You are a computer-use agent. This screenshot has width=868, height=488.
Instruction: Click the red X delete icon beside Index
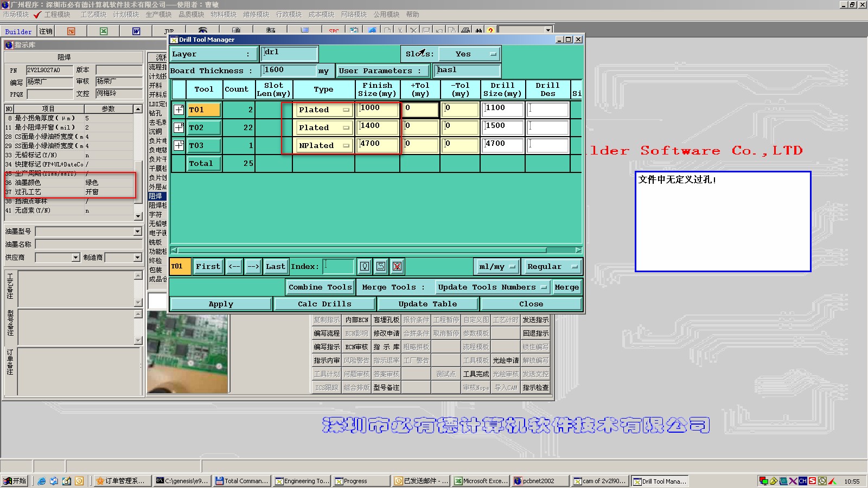(397, 266)
